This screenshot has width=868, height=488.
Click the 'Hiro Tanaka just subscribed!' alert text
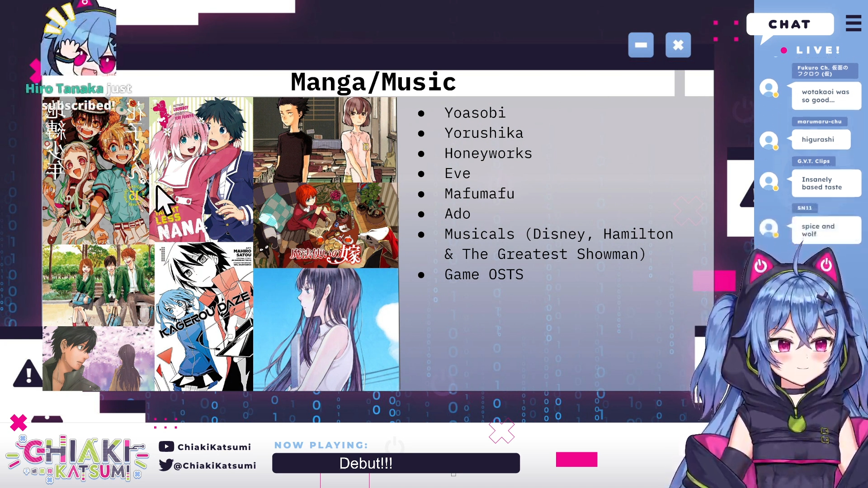tap(79, 97)
